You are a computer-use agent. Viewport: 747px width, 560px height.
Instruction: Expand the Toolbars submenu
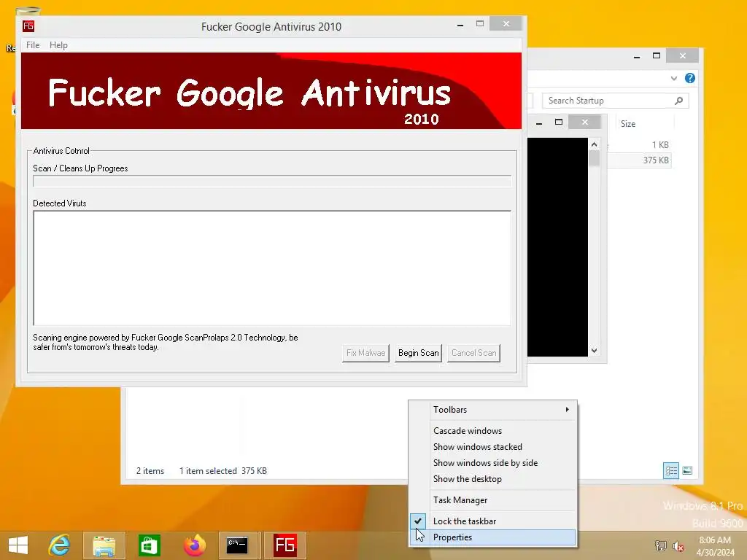pyautogui.click(x=493, y=410)
